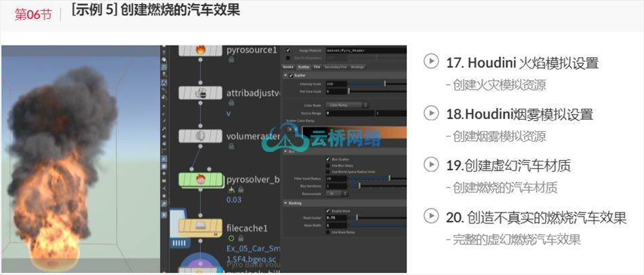
Task: Enable the Use Mask Ramp checkbox
Action: click(327, 232)
